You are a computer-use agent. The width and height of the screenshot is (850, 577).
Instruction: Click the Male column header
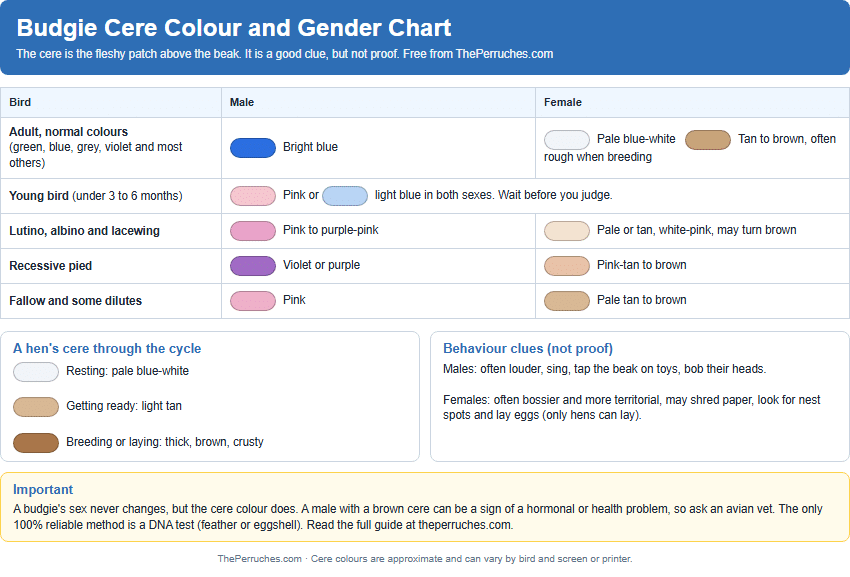(242, 102)
